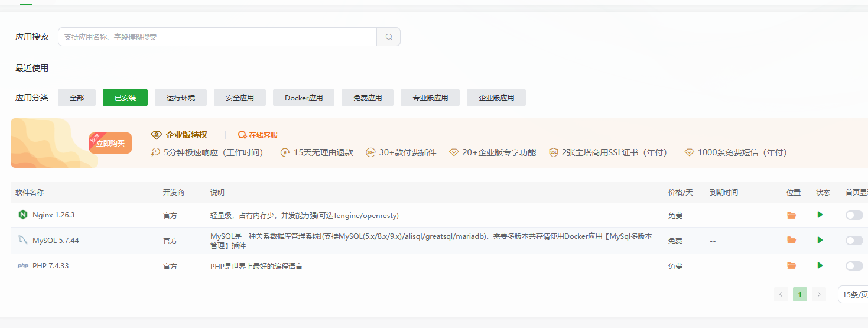The height and width of the screenshot is (328, 868).
Task: Click the 5-minute fast response icon
Action: (x=156, y=152)
